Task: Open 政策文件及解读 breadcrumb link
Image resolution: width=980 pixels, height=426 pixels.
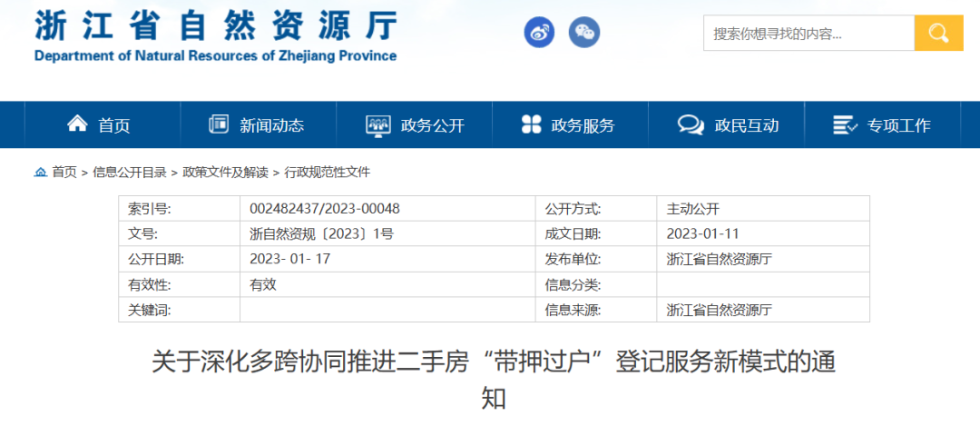Action: [x=225, y=172]
